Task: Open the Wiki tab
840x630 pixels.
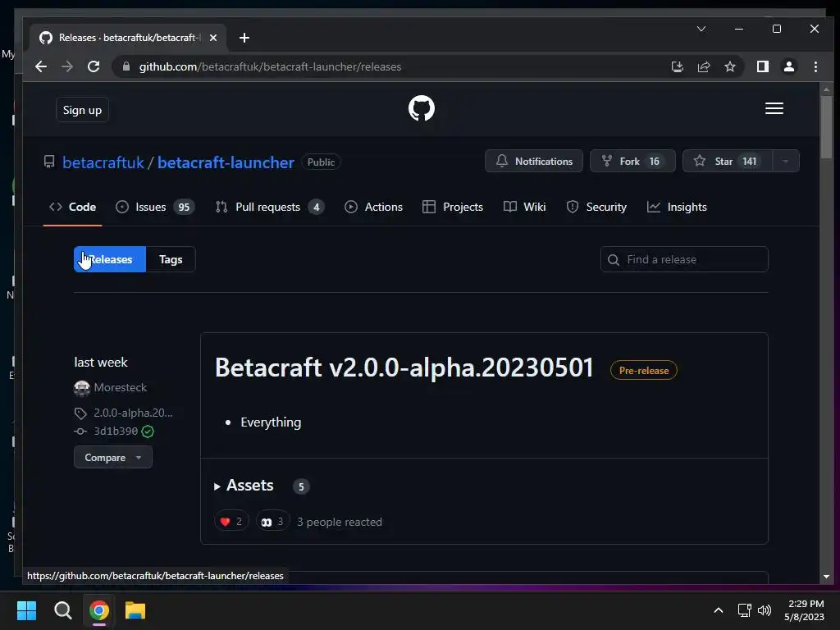Action: 524,207
